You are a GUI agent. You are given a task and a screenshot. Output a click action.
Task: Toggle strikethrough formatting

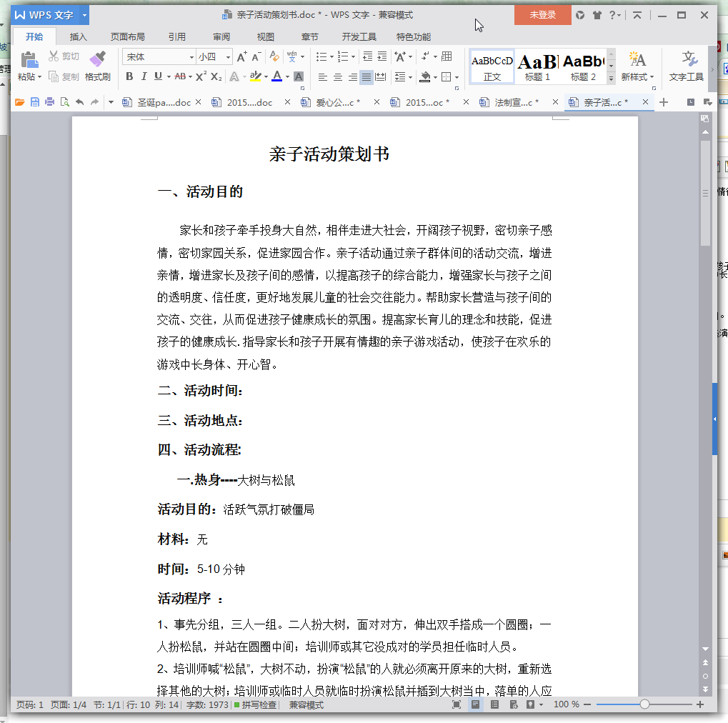click(x=180, y=76)
